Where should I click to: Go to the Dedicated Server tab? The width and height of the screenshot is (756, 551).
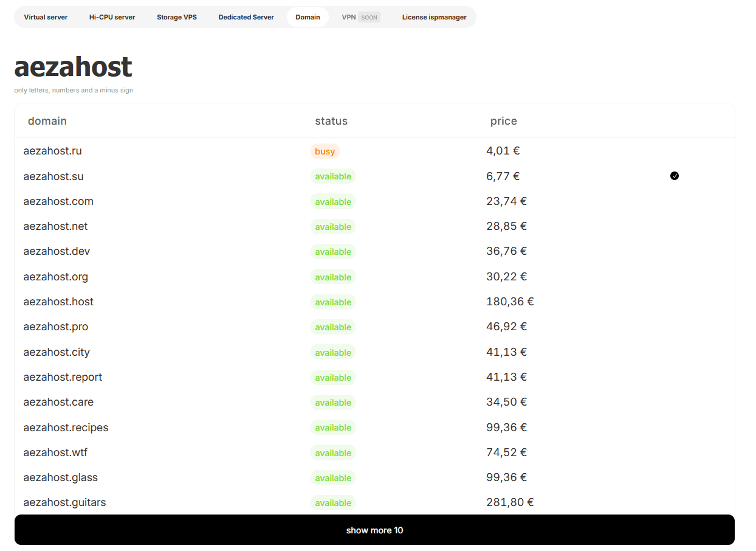pyautogui.click(x=246, y=17)
